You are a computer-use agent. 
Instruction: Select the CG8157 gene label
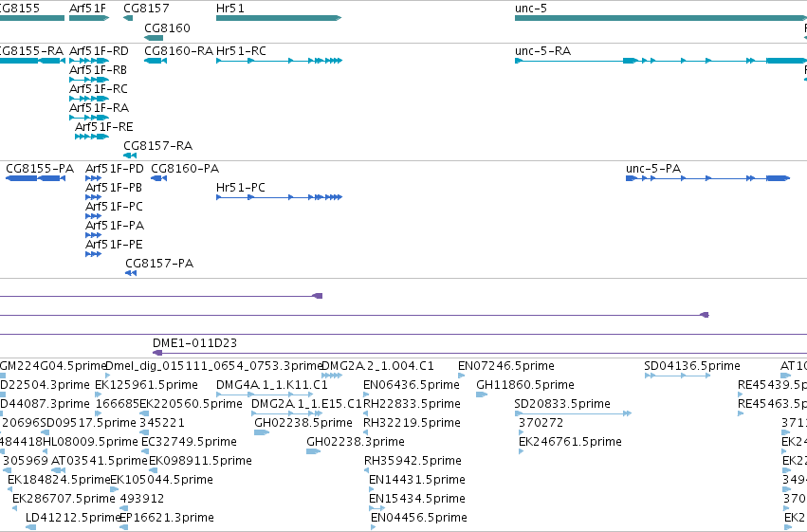pyautogui.click(x=146, y=9)
